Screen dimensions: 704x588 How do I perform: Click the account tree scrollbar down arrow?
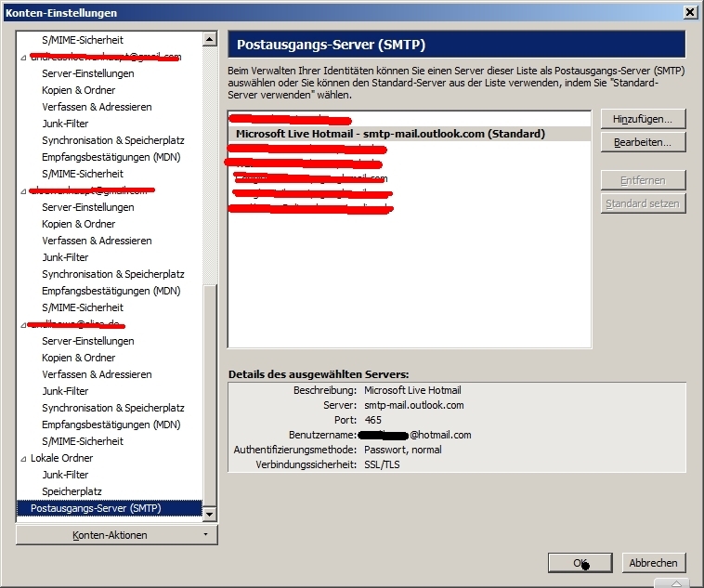(210, 514)
